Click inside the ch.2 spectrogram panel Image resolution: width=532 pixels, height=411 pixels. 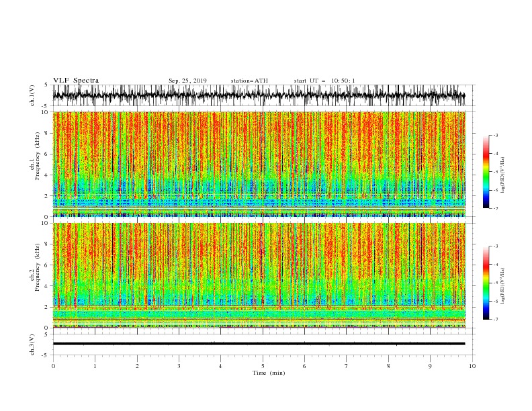(259, 275)
